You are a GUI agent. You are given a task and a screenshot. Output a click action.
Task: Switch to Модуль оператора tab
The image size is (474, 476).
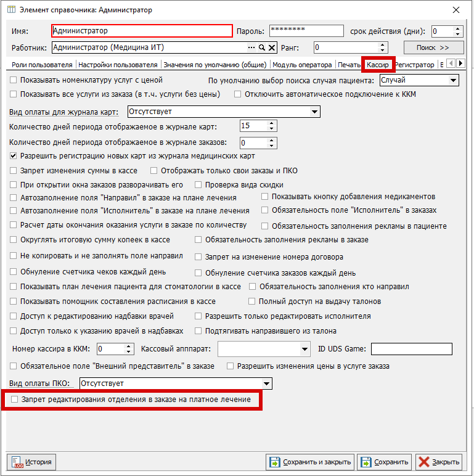pos(302,65)
